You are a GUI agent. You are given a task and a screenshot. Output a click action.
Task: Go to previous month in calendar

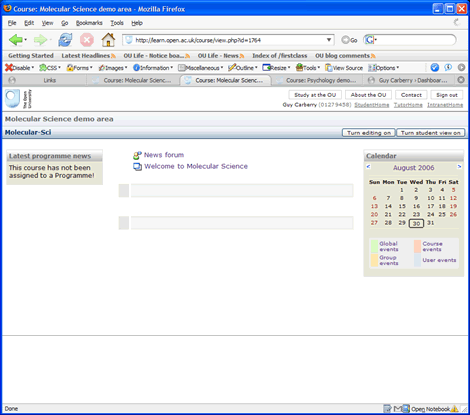368,166
